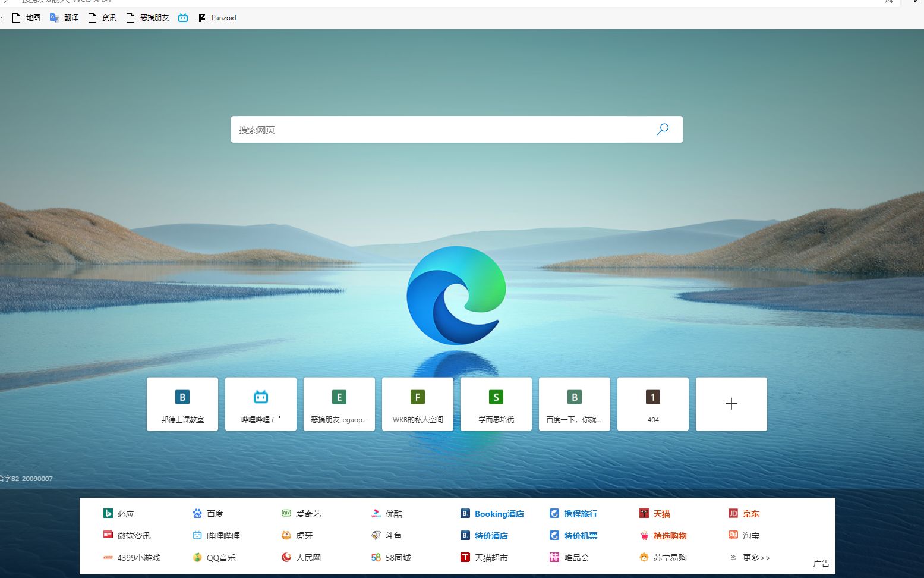The height and width of the screenshot is (578, 924).
Task: Click the 特价机票 icon
Action: [x=554, y=535]
